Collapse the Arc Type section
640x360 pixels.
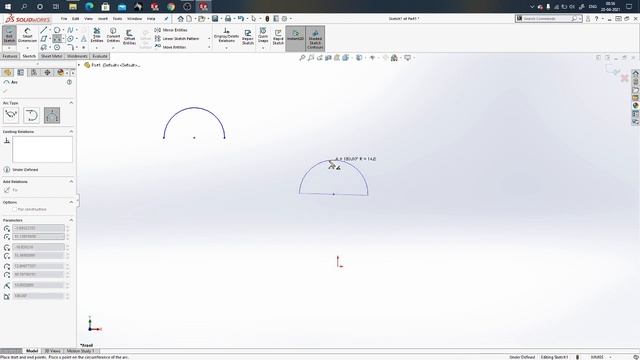pyautogui.click(x=71, y=103)
